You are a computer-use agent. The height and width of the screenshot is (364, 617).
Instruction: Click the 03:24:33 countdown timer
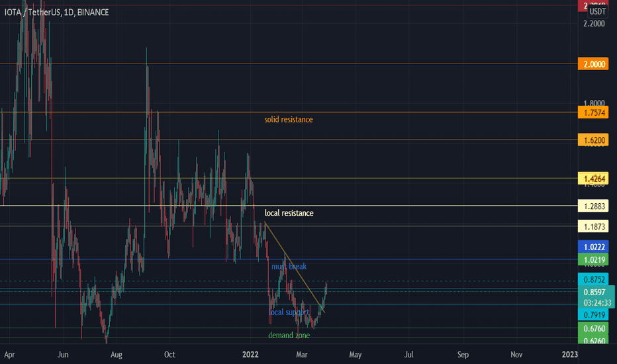tap(596, 302)
